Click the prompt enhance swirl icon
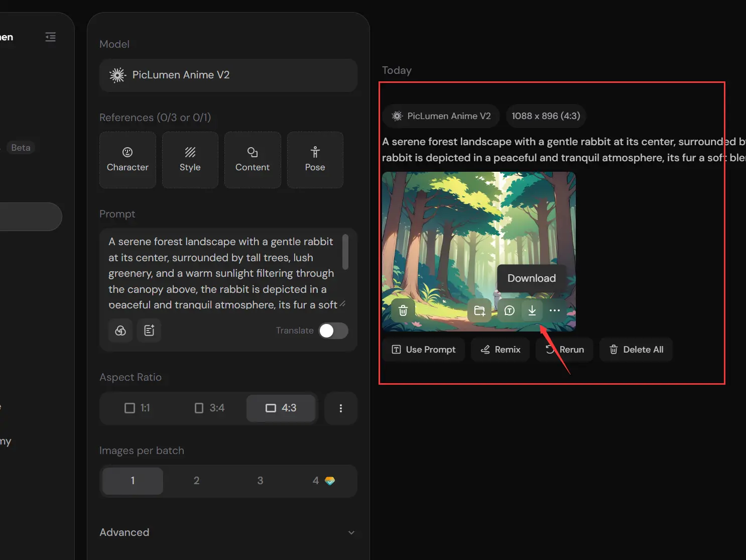Image resolution: width=746 pixels, height=560 pixels. 120,330
